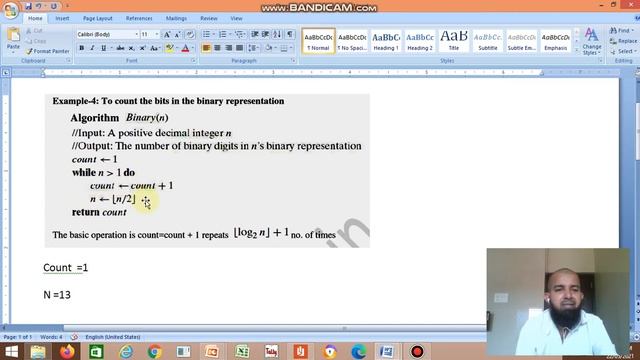Expand the Paragraph dialog launcher

293,61
